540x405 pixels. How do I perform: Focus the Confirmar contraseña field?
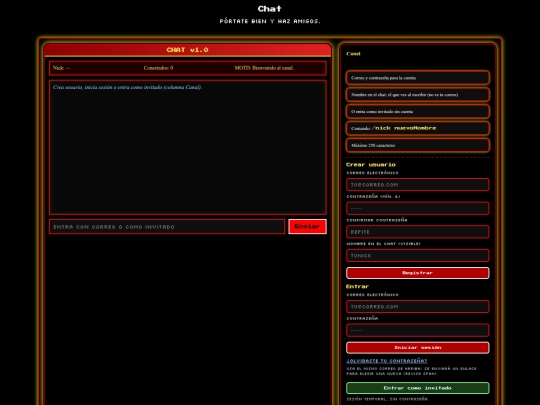(x=417, y=232)
